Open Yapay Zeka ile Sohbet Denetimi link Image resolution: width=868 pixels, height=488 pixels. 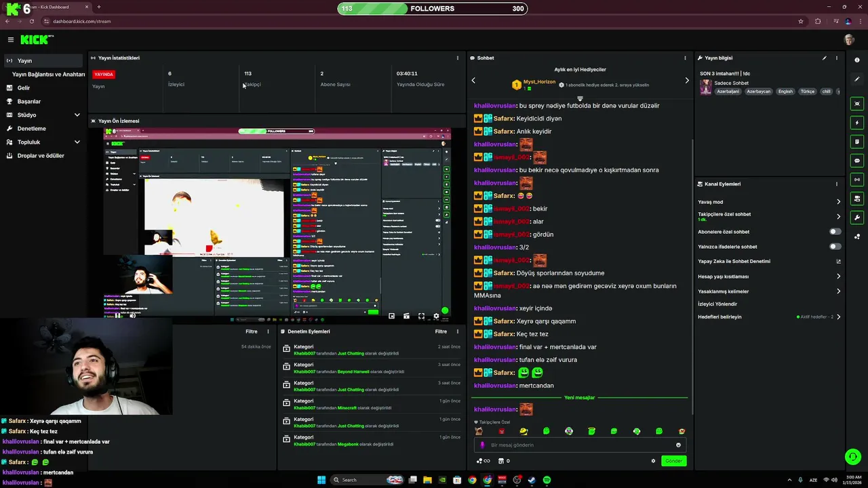point(769,262)
